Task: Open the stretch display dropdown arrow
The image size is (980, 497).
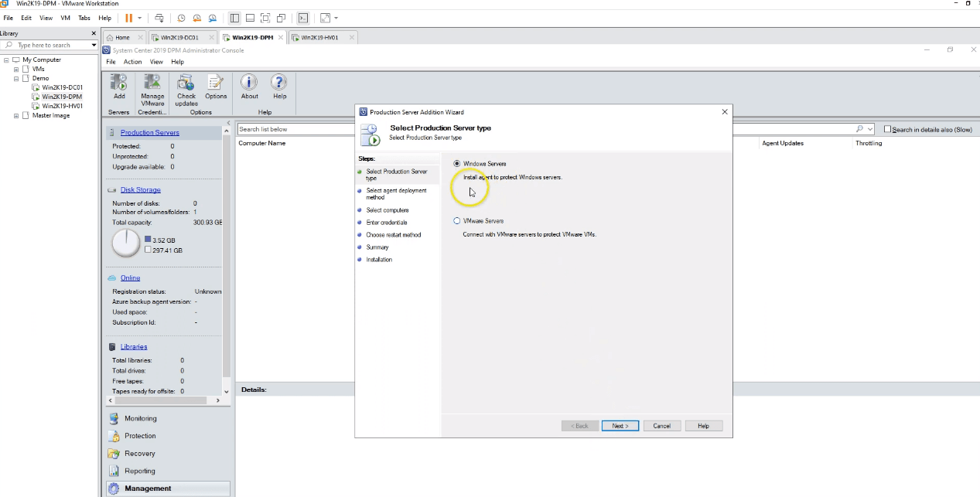Action: click(336, 18)
